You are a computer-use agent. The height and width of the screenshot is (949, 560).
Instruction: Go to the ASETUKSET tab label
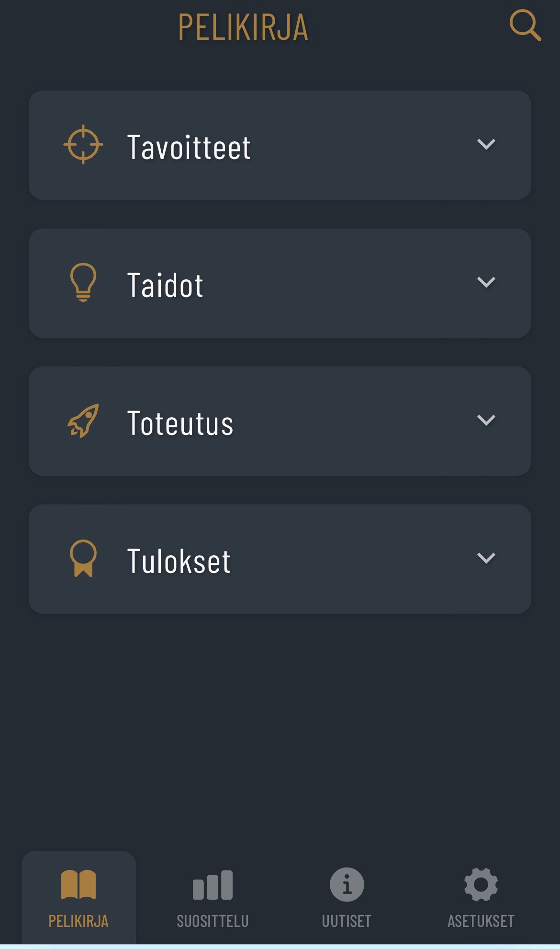click(x=481, y=921)
